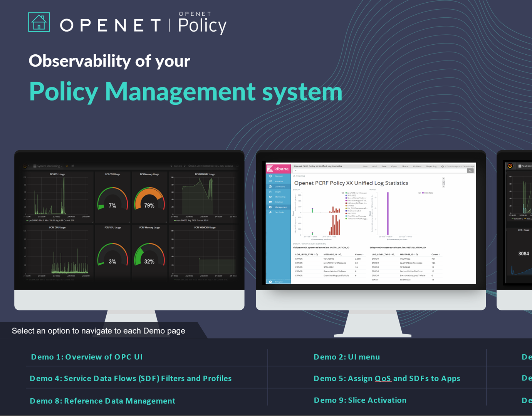Image resolution: width=532 pixels, height=416 pixels.
Task: Toggle WARN chart legend arrow in Kibana
Action: coord(420,193)
